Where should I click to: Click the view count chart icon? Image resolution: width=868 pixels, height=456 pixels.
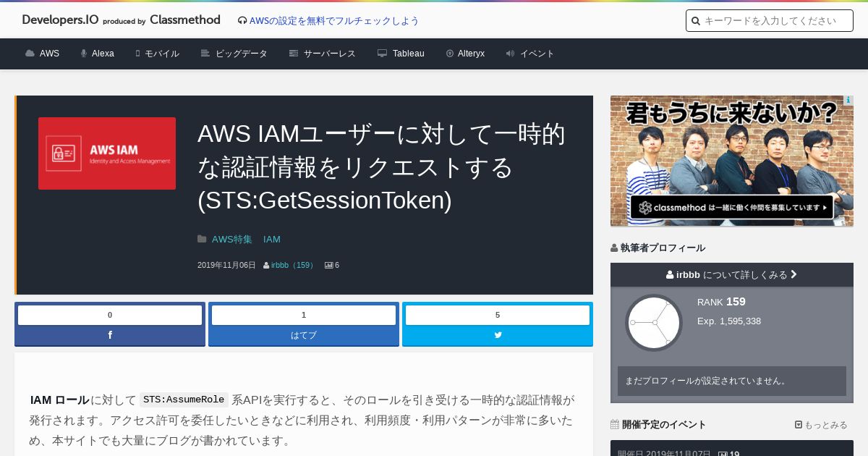328,266
